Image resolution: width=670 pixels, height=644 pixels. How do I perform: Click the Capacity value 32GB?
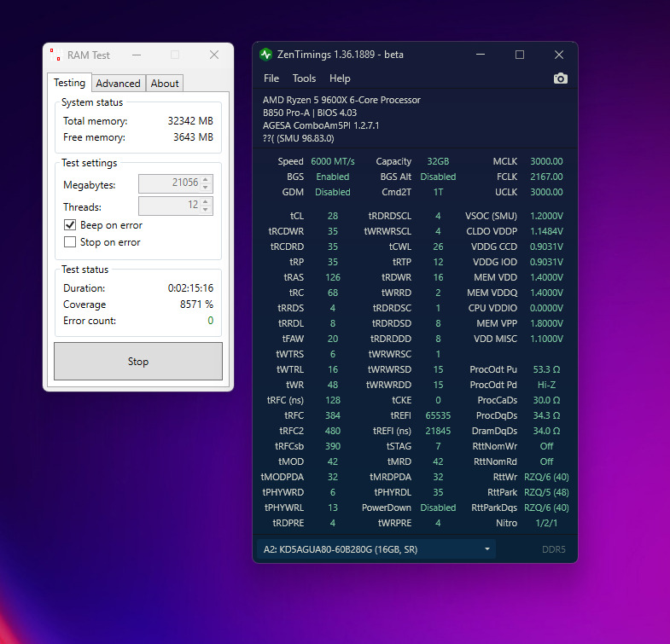pyautogui.click(x=438, y=161)
